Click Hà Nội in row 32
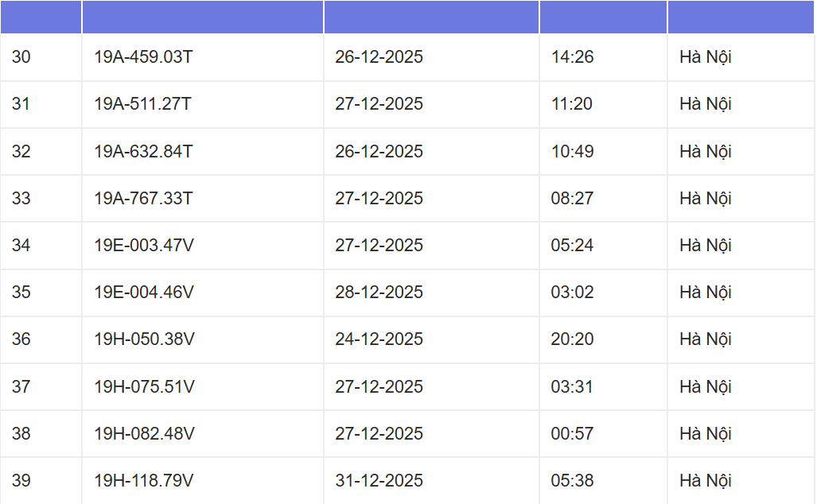 [x=705, y=151]
